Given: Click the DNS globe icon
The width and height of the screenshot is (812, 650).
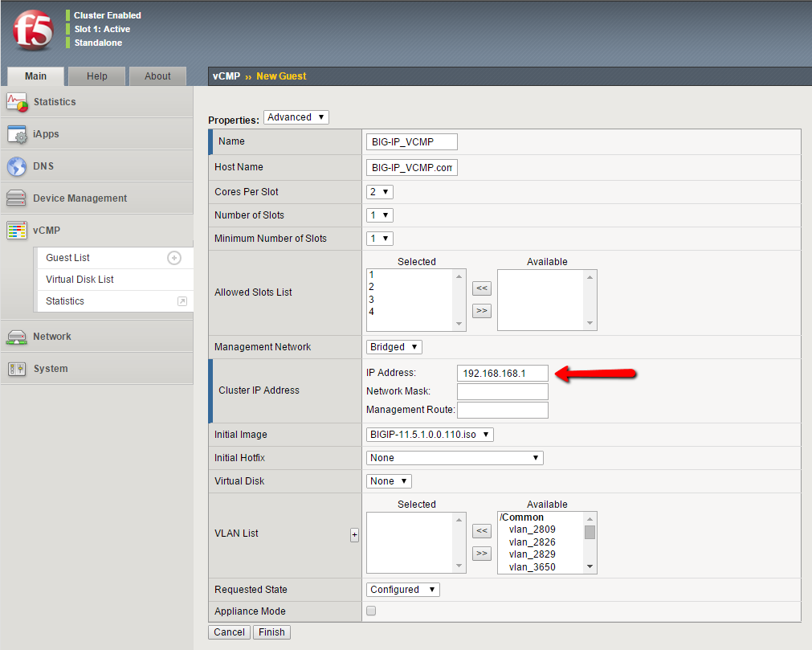Looking at the screenshot, I should [17, 166].
